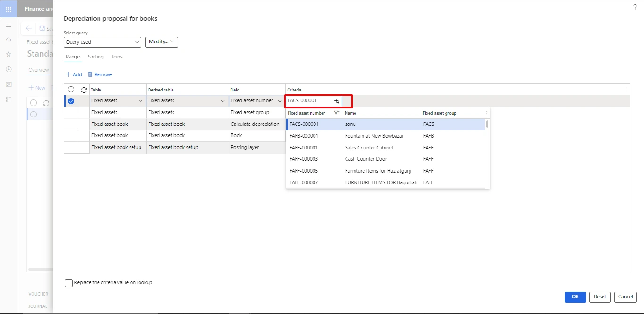Viewport: 644px width, 314px height.
Task: Click Fixed asset group column header in lookup
Action: [x=439, y=113]
